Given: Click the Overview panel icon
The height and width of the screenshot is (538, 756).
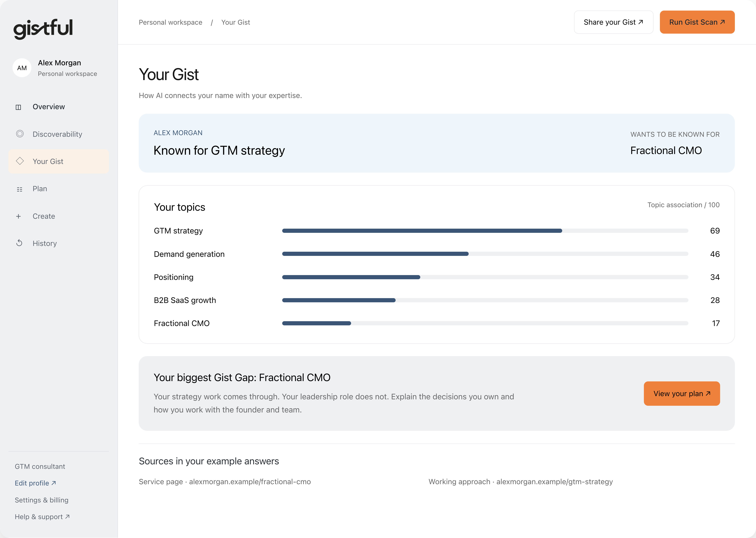Looking at the screenshot, I should pyautogui.click(x=19, y=107).
